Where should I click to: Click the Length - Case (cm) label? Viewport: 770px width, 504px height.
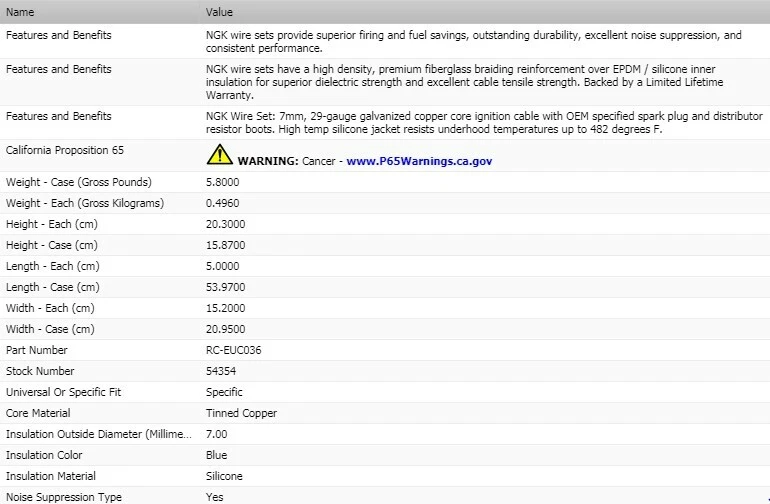53,287
